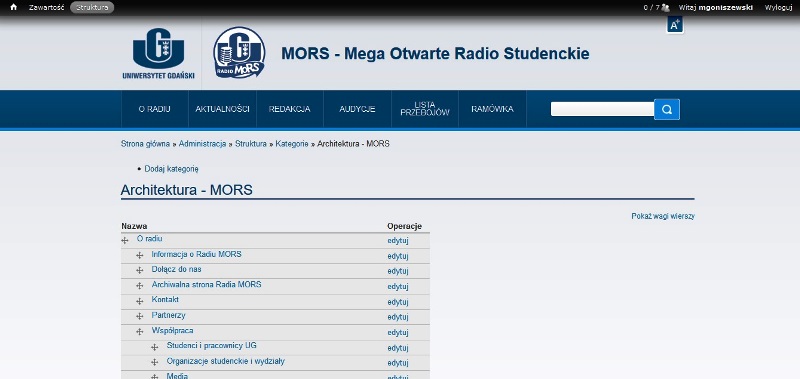Click drag handle for Archiwalna strona Radia MORS

(x=140, y=286)
